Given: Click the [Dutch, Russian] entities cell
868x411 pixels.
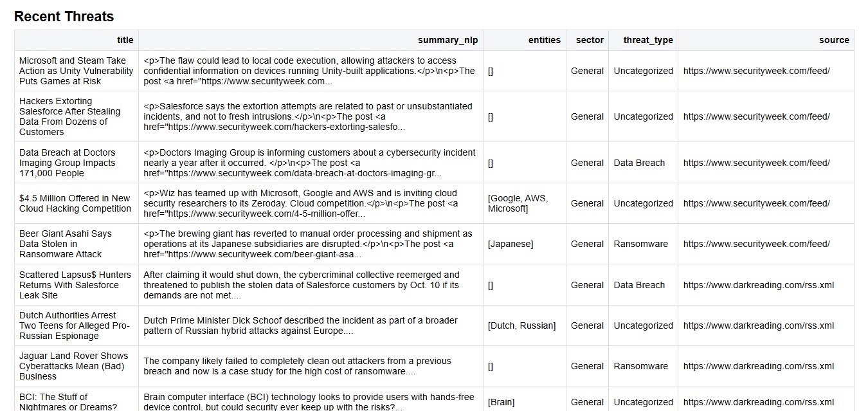Looking at the screenshot, I should [x=524, y=325].
